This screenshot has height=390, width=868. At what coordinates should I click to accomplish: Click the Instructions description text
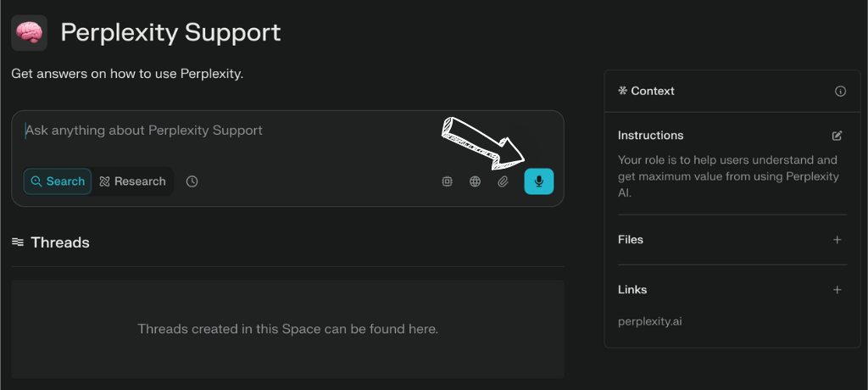pos(728,176)
